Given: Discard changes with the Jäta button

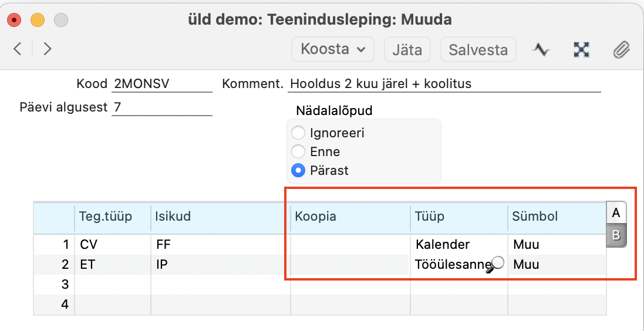Looking at the screenshot, I should 407,49.
